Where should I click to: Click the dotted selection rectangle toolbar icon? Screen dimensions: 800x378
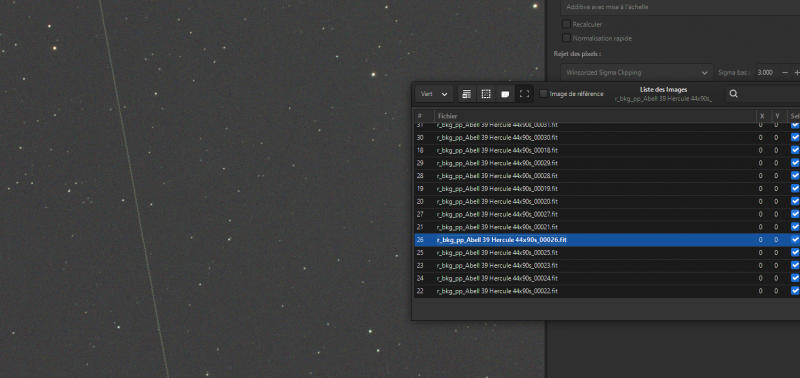point(486,94)
